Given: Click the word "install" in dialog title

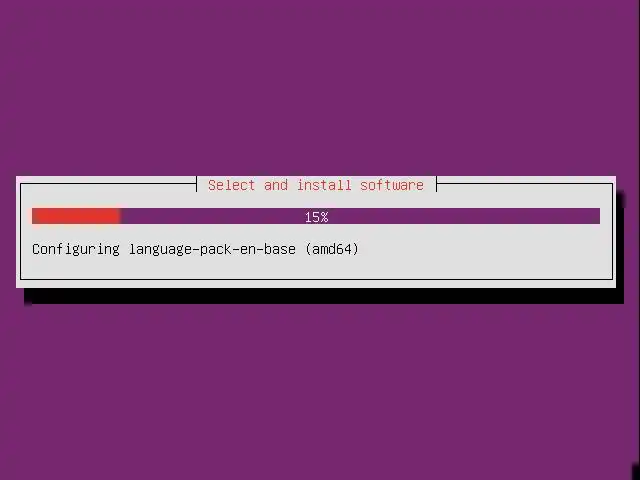Looking at the screenshot, I should 324,185.
